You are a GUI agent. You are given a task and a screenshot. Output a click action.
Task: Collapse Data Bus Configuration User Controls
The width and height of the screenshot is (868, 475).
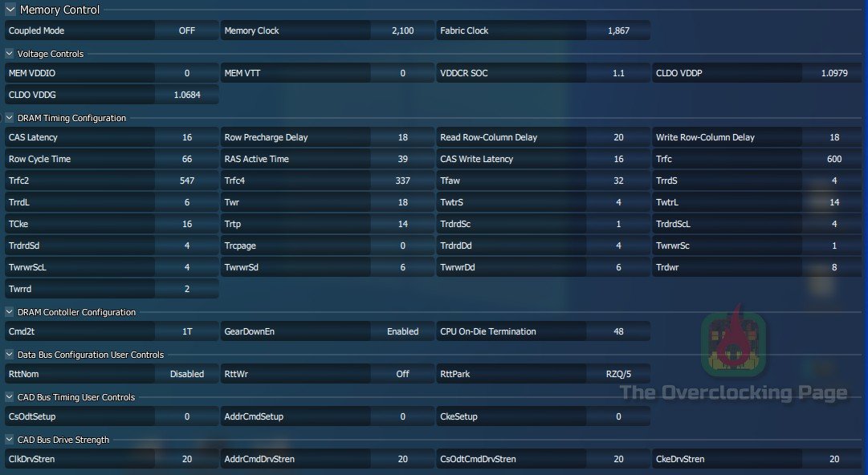click(10, 355)
